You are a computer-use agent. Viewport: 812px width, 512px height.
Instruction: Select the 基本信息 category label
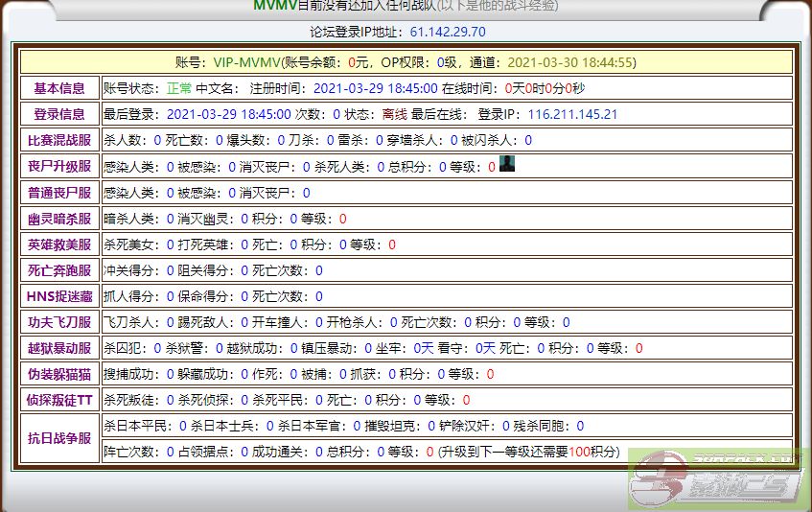tap(59, 88)
